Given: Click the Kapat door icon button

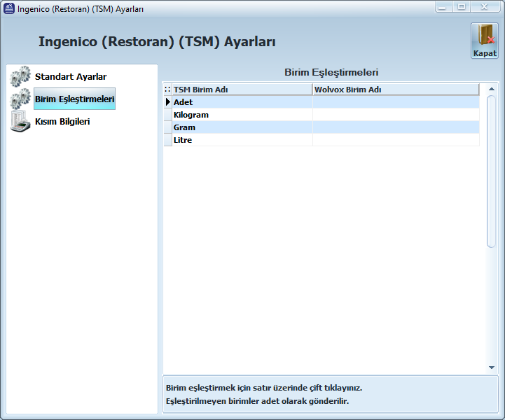Looking at the screenshot, I should [484, 40].
